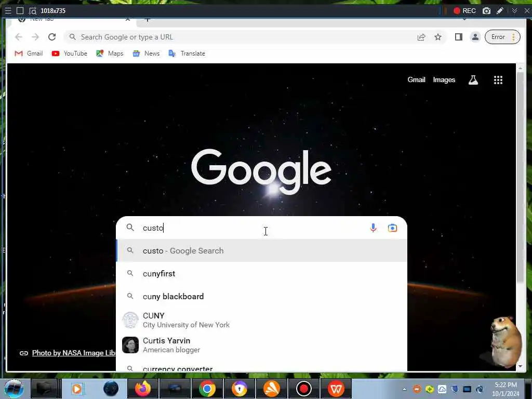Open the screen recorder taskbar icon
532x399 pixels.
click(x=303, y=389)
